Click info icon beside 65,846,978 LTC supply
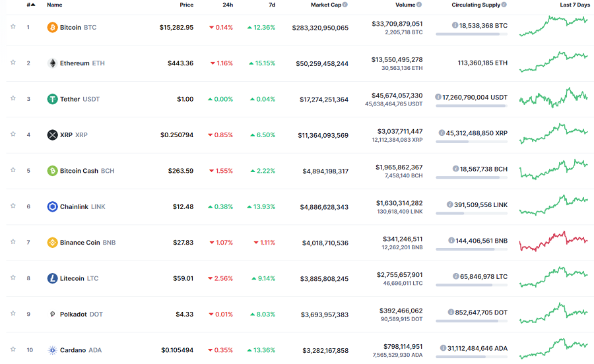Viewport: 594px width, 364px height. coord(456,276)
